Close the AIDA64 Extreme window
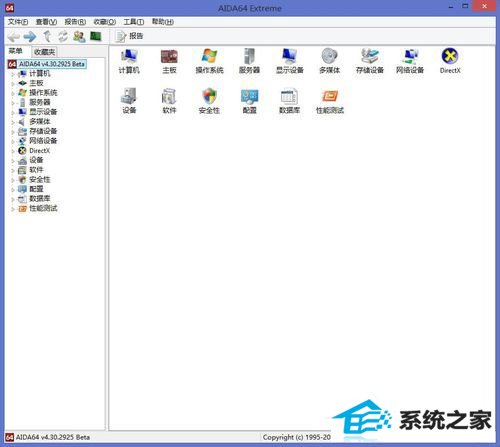This screenshot has width=500, height=447. [484, 6]
